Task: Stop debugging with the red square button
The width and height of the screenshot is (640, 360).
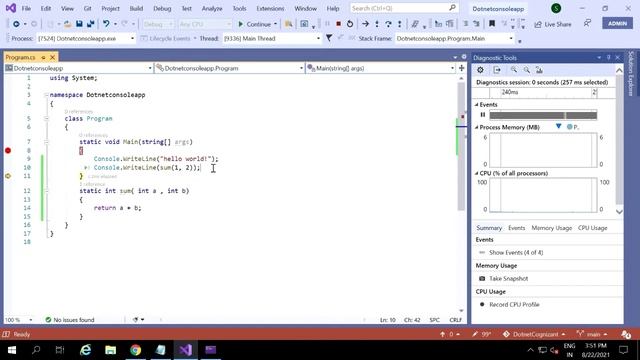Action: pyautogui.click(x=338, y=24)
